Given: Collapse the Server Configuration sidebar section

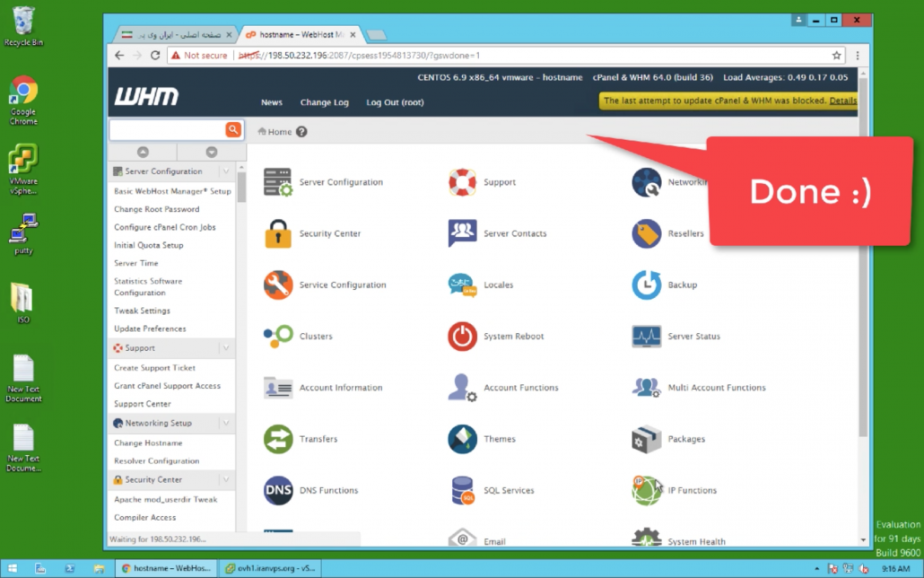Looking at the screenshot, I should (x=226, y=171).
